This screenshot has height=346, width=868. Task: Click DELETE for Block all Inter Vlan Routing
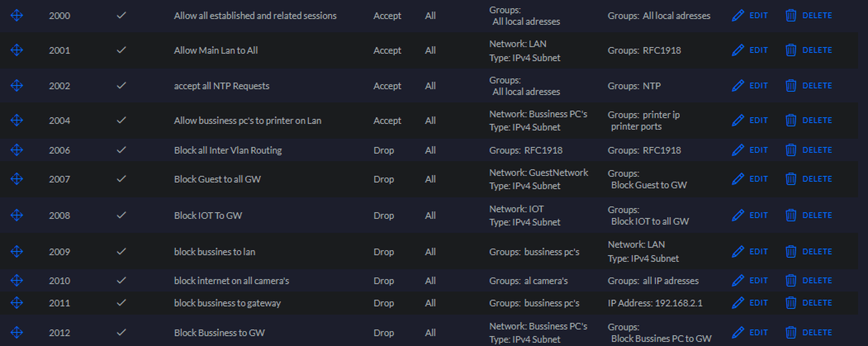(816, 150)
